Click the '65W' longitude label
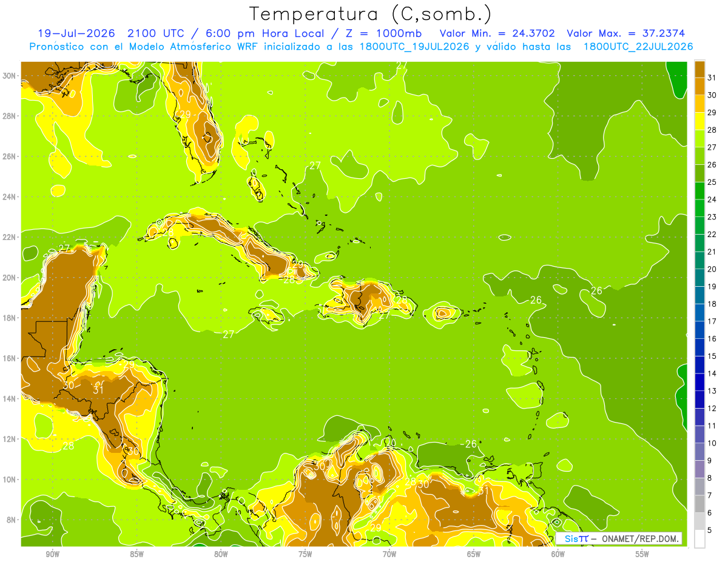This screenshot has height=562, width=728. [474, 555]
